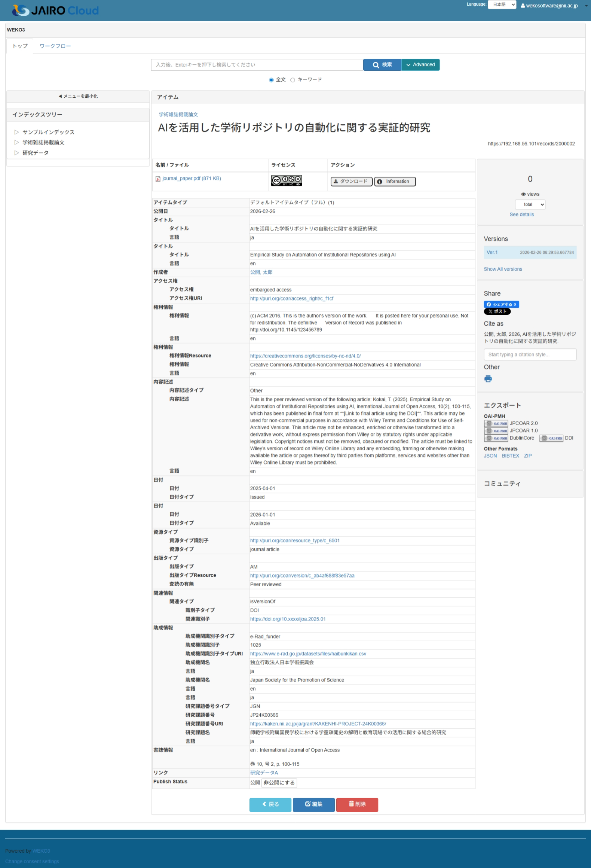Screen dimensions: 591x868
Task: Click the 削除 delete button
Action: click(x=357, y=804)
